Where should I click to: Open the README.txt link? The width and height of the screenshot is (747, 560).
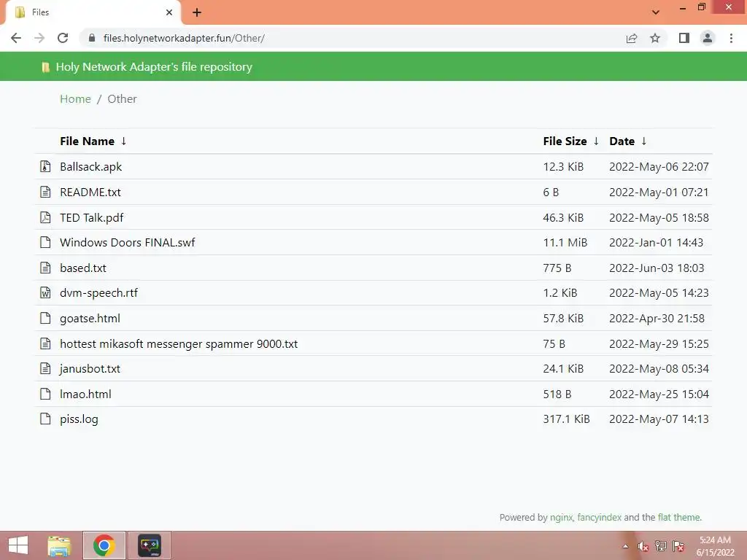point(90,192)
